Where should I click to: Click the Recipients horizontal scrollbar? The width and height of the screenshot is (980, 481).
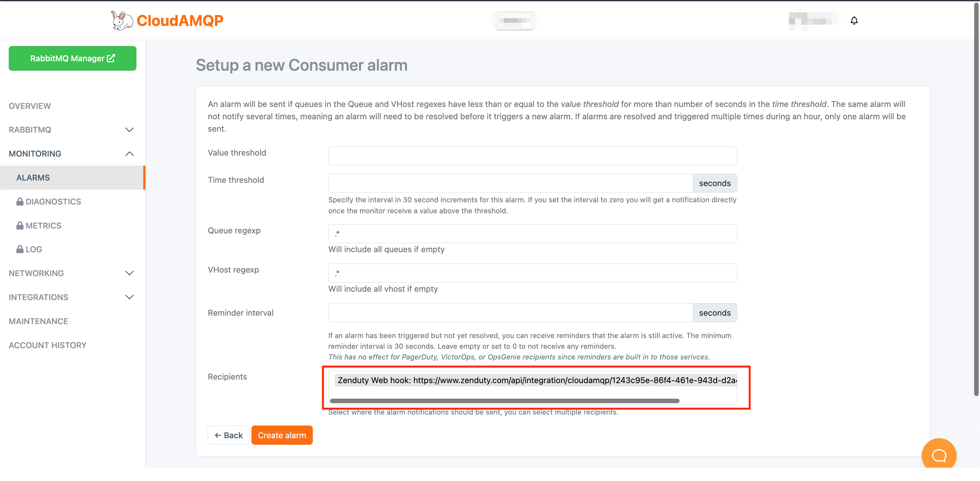504,401
